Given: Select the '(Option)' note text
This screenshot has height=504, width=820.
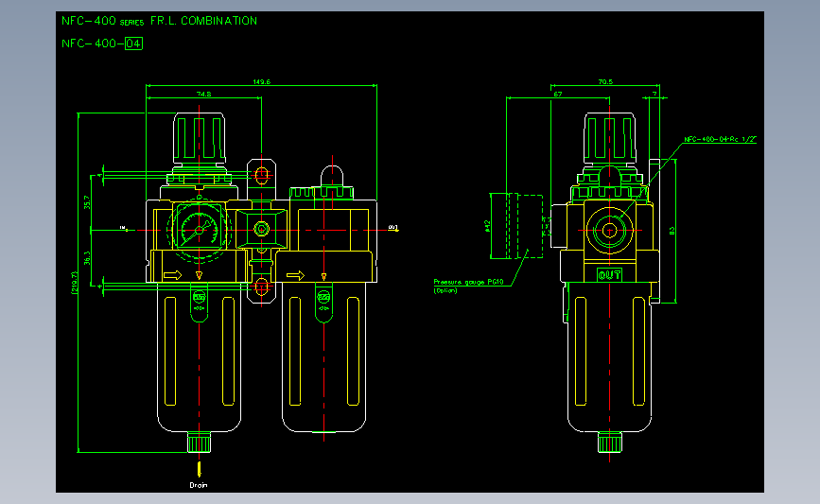Looking at the screenshot, I should [445, 290].
